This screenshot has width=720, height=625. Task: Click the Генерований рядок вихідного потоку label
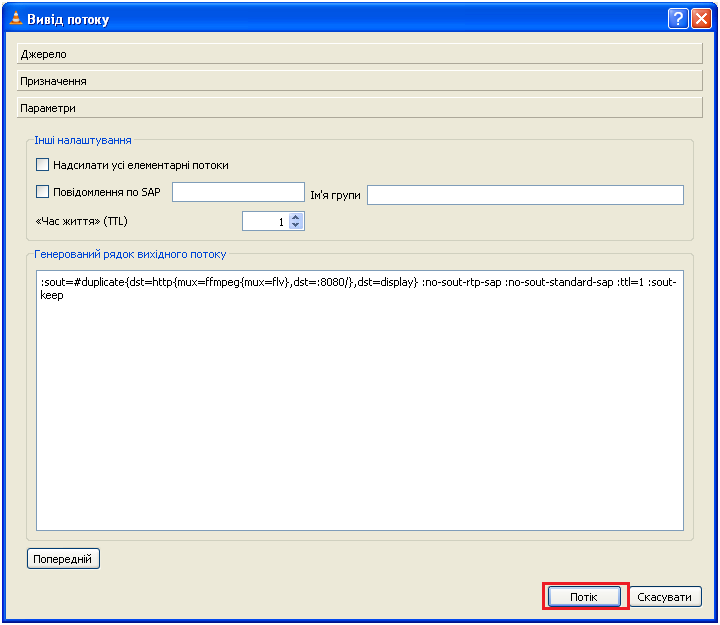130,254
